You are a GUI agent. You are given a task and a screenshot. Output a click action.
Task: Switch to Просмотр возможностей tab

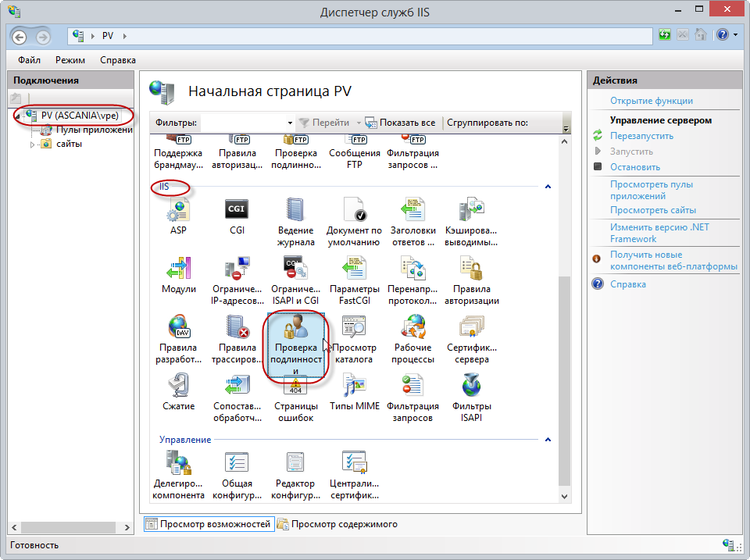point(209,524)
